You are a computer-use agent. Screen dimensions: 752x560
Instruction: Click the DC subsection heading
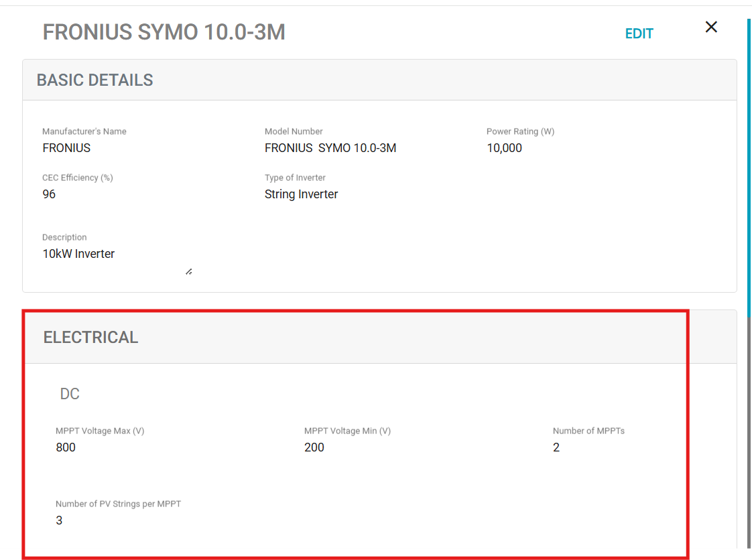click(x=70, y=394)
